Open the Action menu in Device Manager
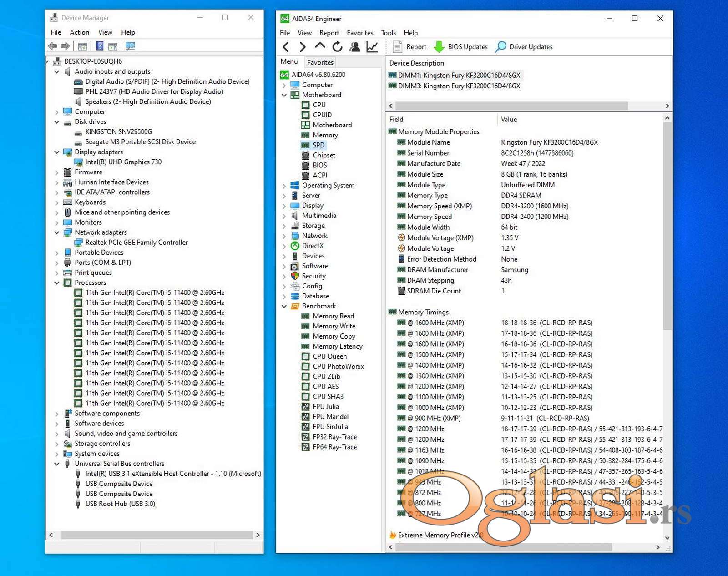This screenshot has height=576, width=728. click(79, 32)
